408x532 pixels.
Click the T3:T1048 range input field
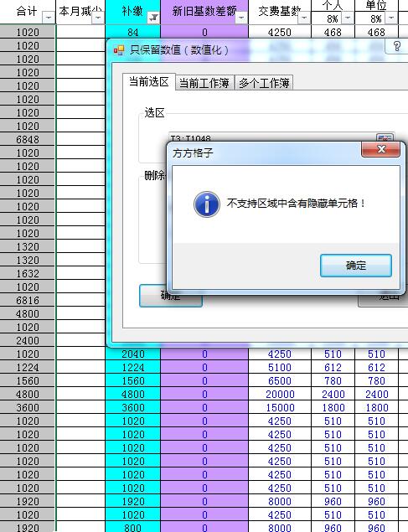coord(272,137)
